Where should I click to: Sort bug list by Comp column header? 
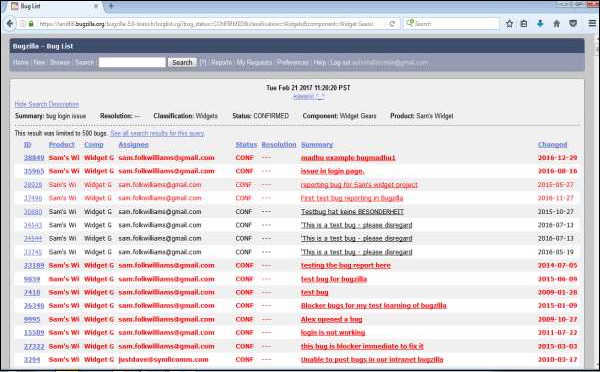click(x=94, y=145)
